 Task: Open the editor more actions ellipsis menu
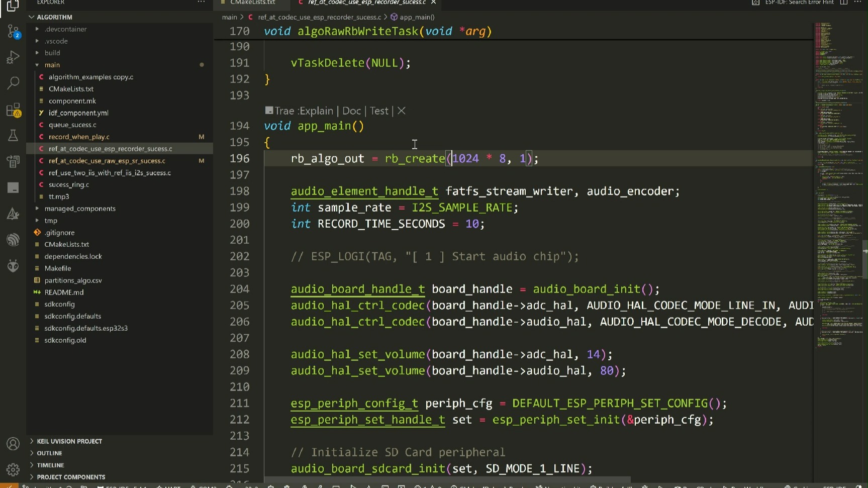pos(858,3)
